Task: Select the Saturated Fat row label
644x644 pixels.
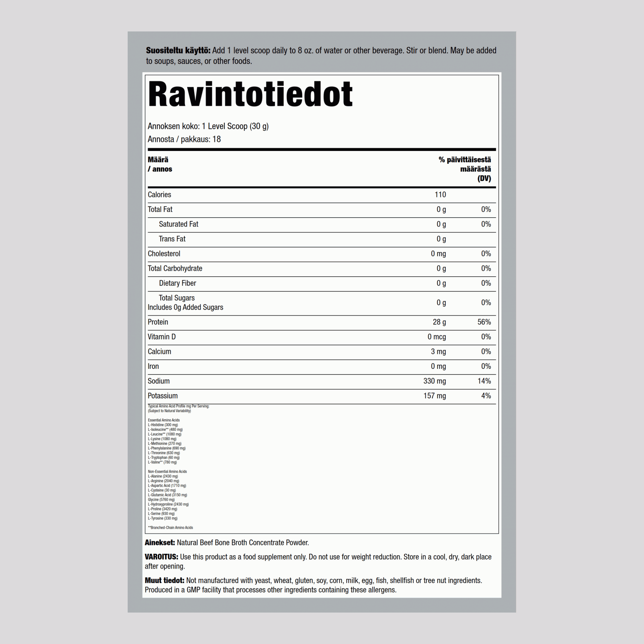Action: 179,224
